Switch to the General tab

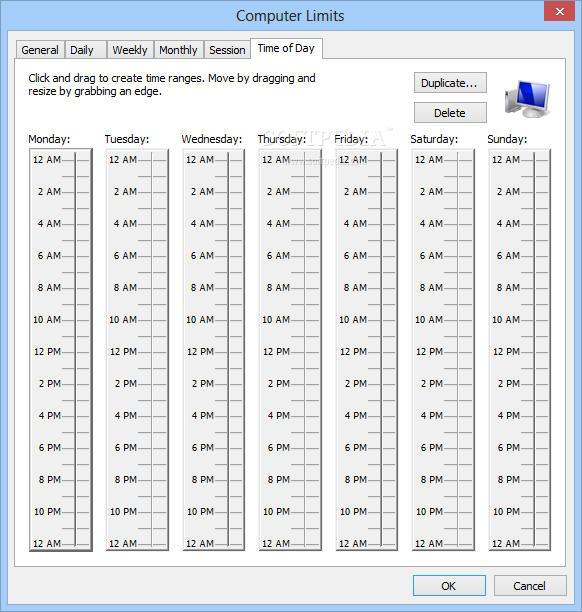40,50
